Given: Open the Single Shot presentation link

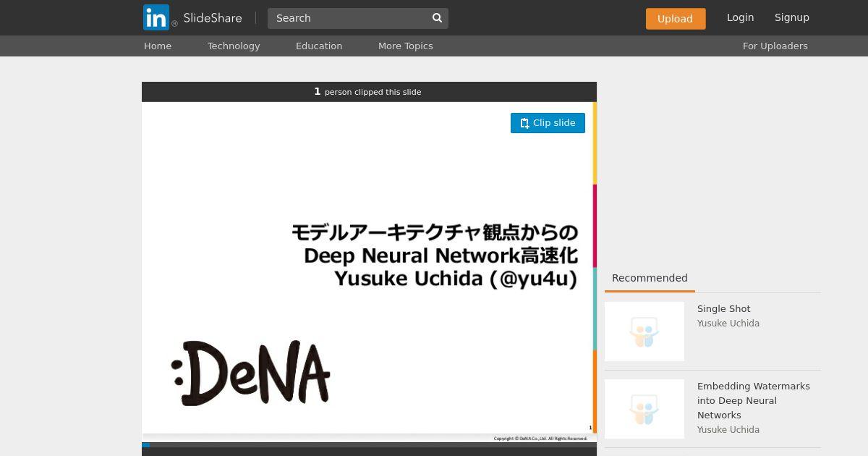Looking at the screenshot, I should click(724, 308).
